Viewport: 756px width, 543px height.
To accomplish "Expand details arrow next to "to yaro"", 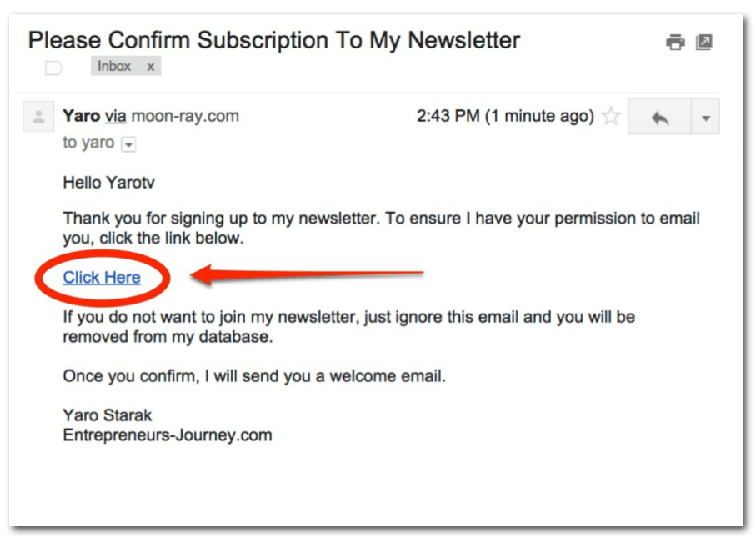I will pyautogui.click(x=128, y=144).
